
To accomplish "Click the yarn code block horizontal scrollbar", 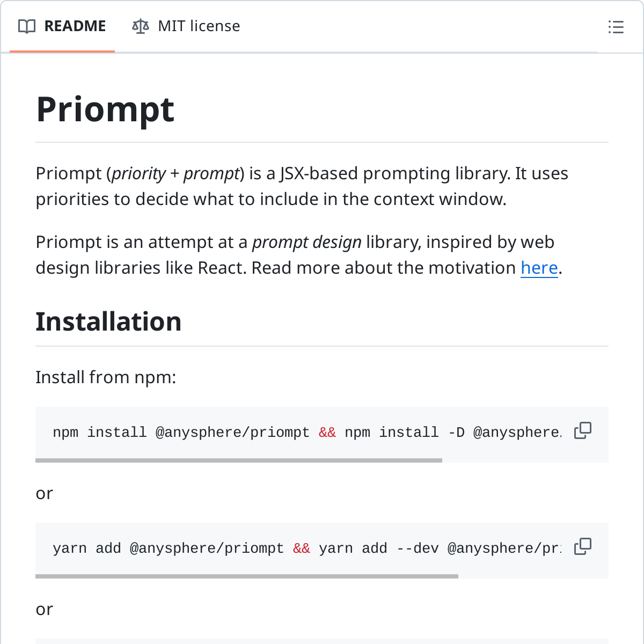I will pyautogui.click(x=246, y=576).
